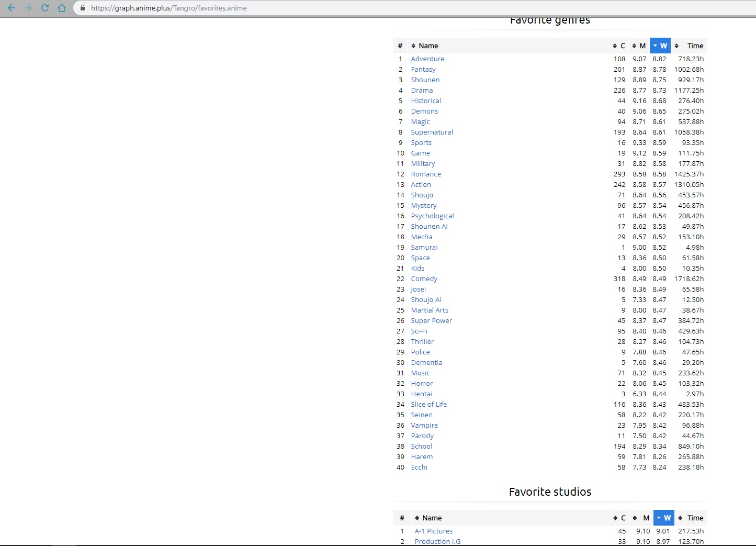Screen dimensions: 756x546
Task: Click the browser forward arrow
Action: [x=28, y=8]
